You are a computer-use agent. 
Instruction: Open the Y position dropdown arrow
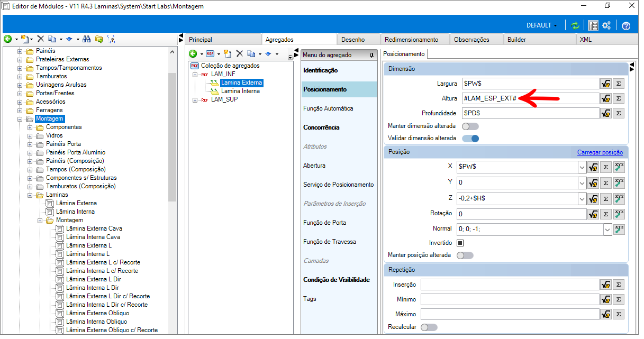tap(582, 182)
